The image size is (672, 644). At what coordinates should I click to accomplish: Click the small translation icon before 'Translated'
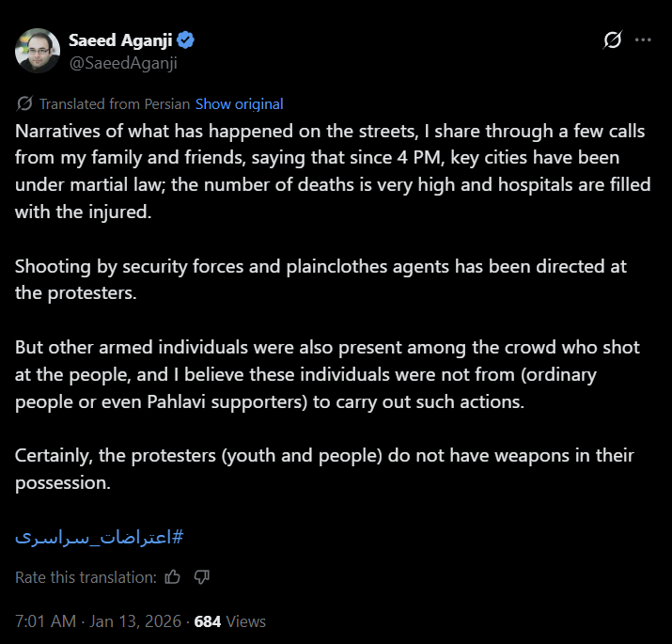25,103
